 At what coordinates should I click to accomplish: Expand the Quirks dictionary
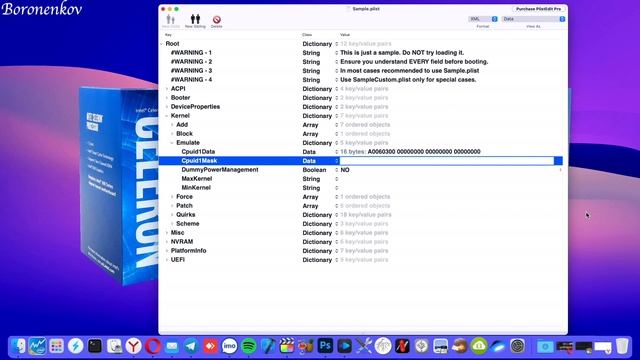(172, 214)
